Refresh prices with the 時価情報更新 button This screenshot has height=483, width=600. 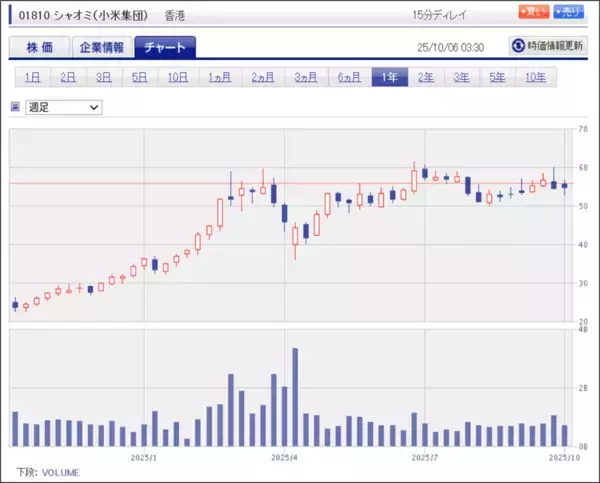tap(548, 46)
